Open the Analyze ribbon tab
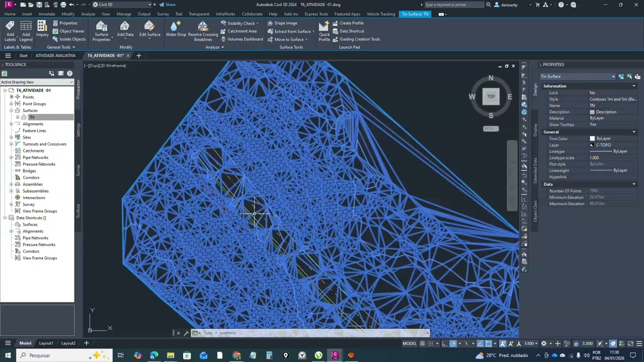644x362 pixels. pos(88,14)
